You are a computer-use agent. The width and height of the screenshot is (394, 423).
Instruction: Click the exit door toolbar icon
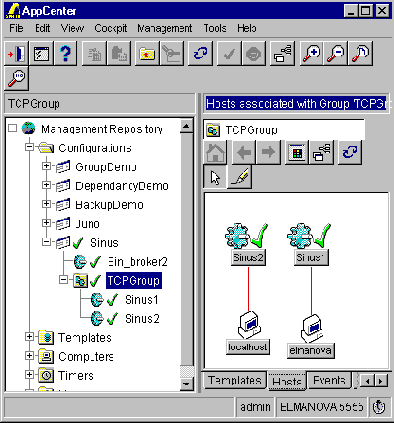pos(16,53)
